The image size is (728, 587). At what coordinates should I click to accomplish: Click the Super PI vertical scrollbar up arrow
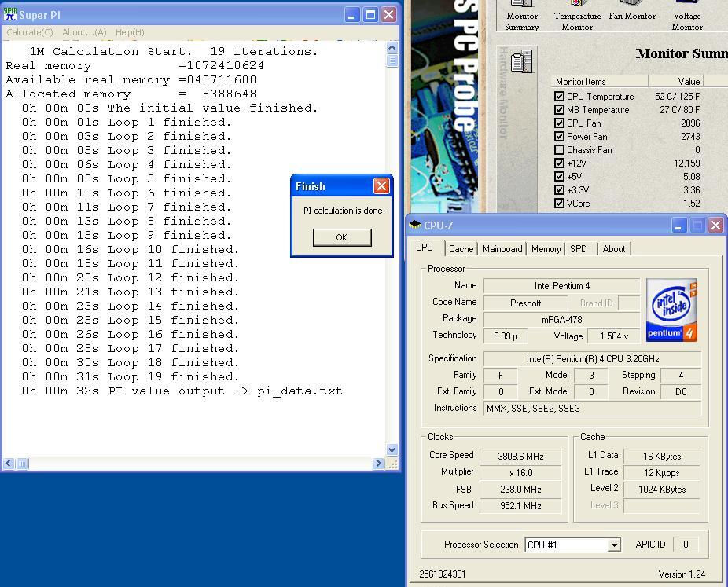(x=392, y=48)
